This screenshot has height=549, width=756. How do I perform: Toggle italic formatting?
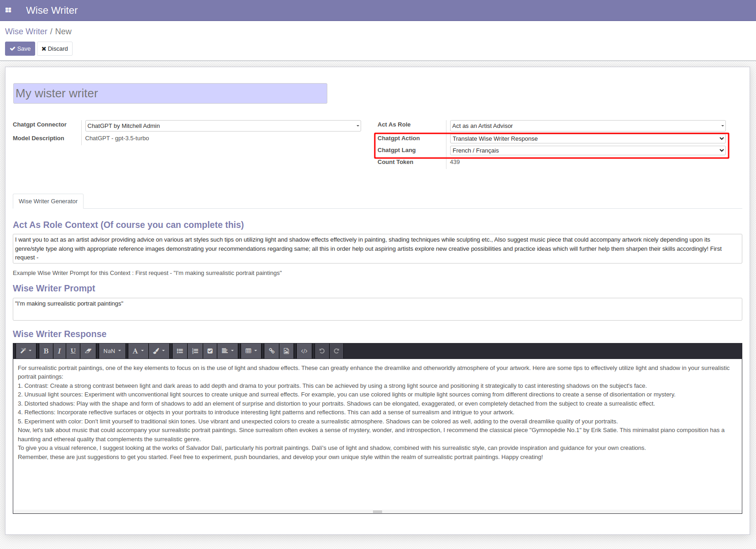click(59, 351)
